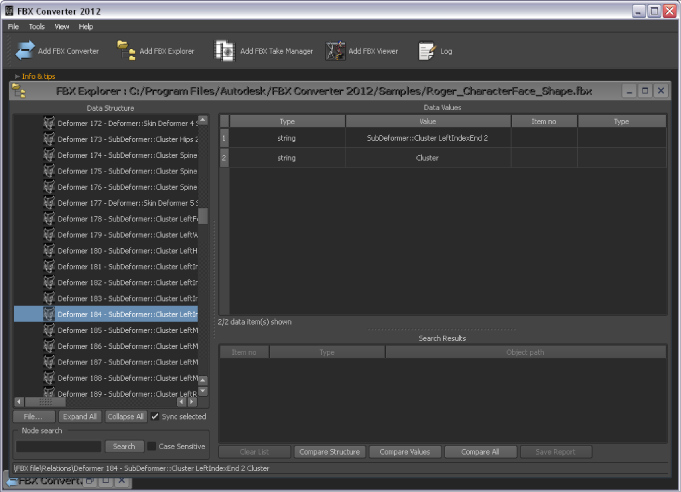The width and height of the screenshot is (681, 492).
Task: Click the Expand All button
Action: (x=80, y=416)
